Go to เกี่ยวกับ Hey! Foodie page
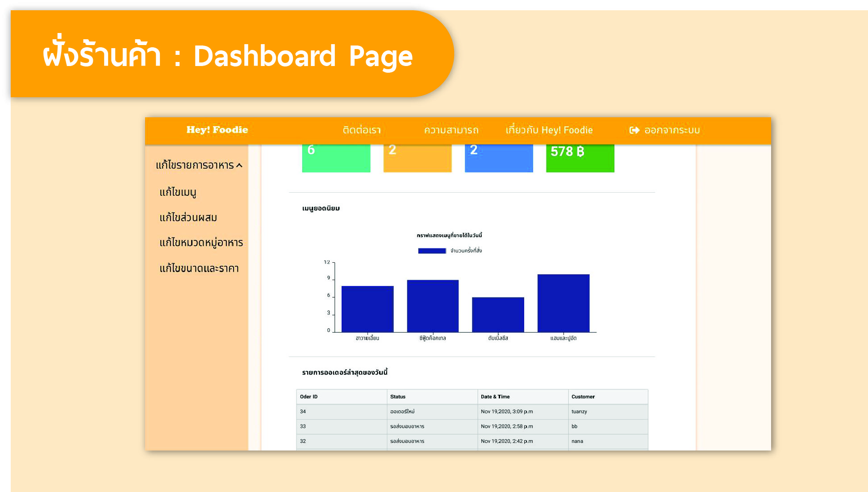The image size is (868, 492). pos(549,130)
